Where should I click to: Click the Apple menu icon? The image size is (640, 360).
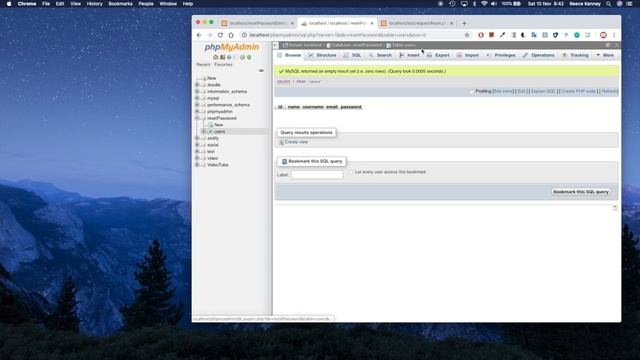(x=9, y=4)
